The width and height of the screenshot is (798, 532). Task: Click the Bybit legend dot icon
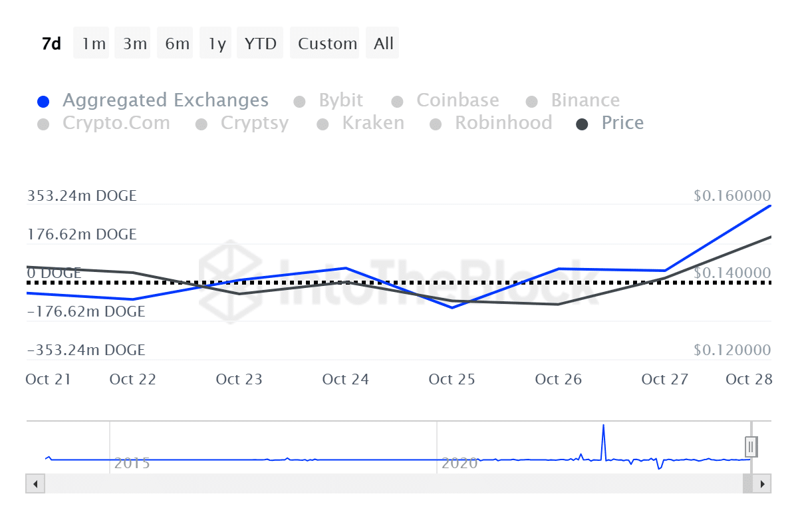click(x=299, y=100)
